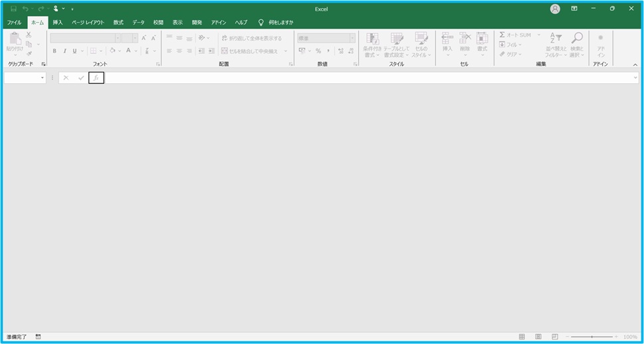This screenshot has height=344, width=644.
Task: Switch to the 挿入 (Insert) tab
Action: (x=58, y=22)
